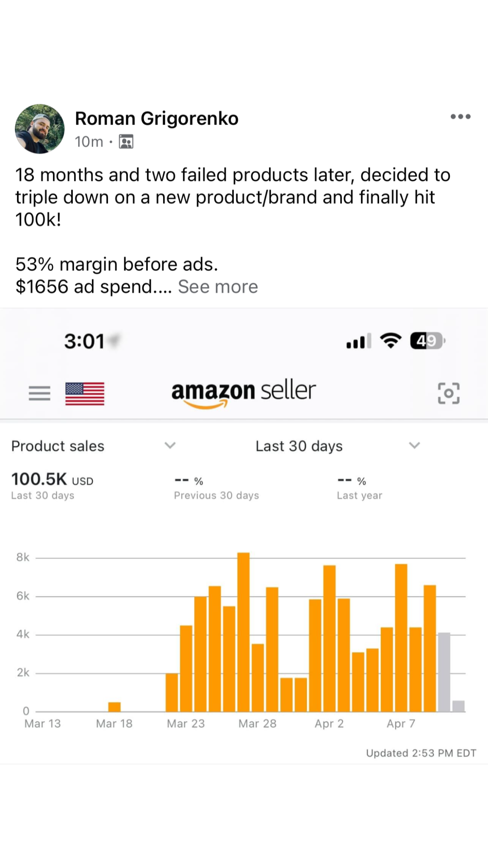Tap the US flag marketplace icon
The height and width of the screenshot is (868, 488).
pyautogui.click(x=85, y=393)
